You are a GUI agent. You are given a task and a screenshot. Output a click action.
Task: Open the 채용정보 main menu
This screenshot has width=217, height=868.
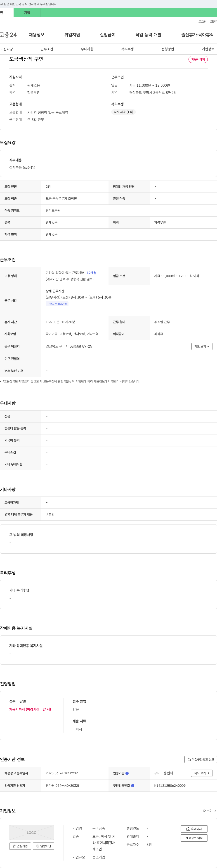(36, 35)
